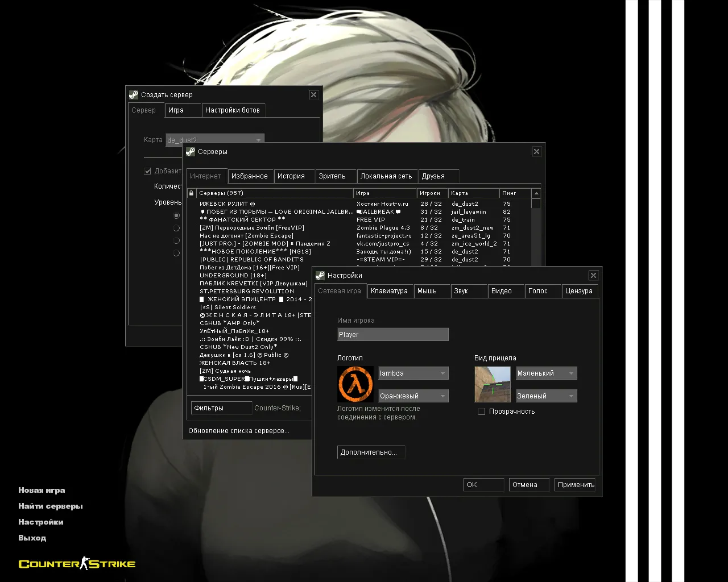This screenshot has height=582, width=728.
Task: Click the Steam icon in Серверы title bar
Action: [x=191, y=152]
